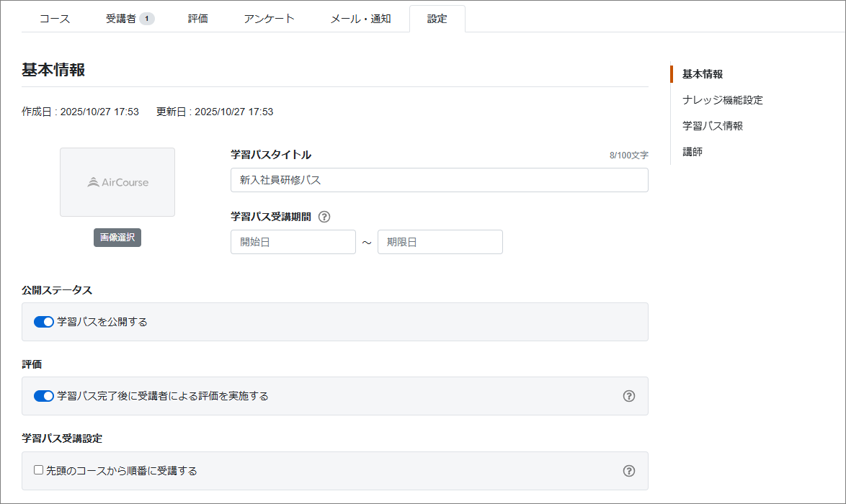Viewport: 846px width, 504px height.
Task: Click the 学習パスタイトル text field
Action: tap(439, 180)
